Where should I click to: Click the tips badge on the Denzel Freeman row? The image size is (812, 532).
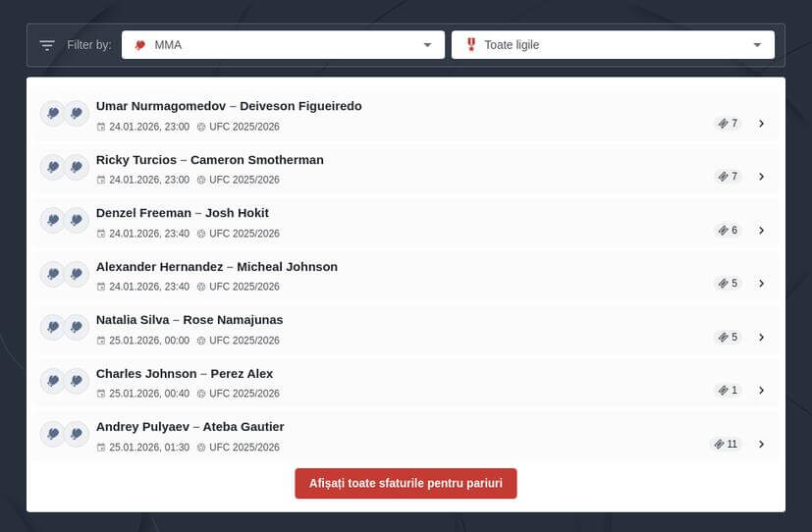(x=727, y=231)
